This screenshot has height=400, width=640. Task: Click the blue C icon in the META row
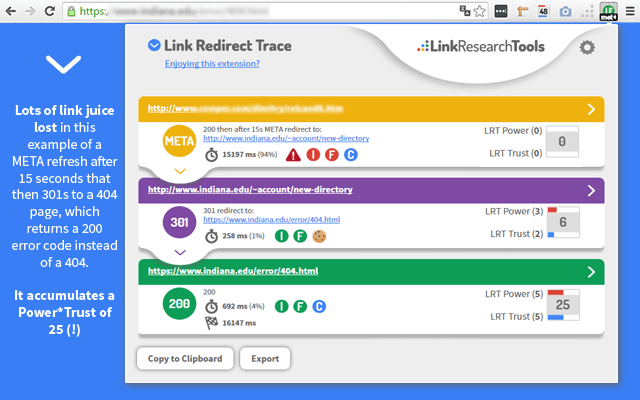click(350, 155)
